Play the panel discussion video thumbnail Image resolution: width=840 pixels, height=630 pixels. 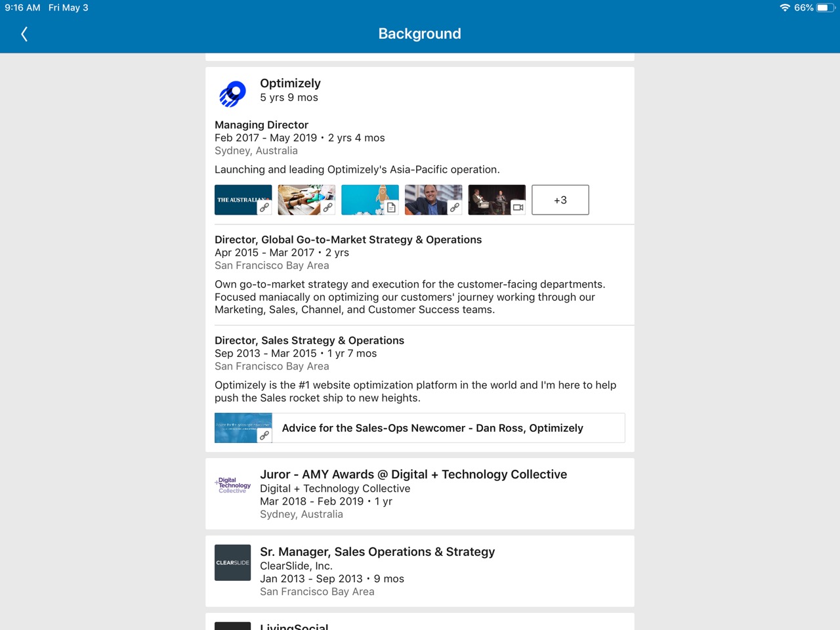(x=497, y=200)
